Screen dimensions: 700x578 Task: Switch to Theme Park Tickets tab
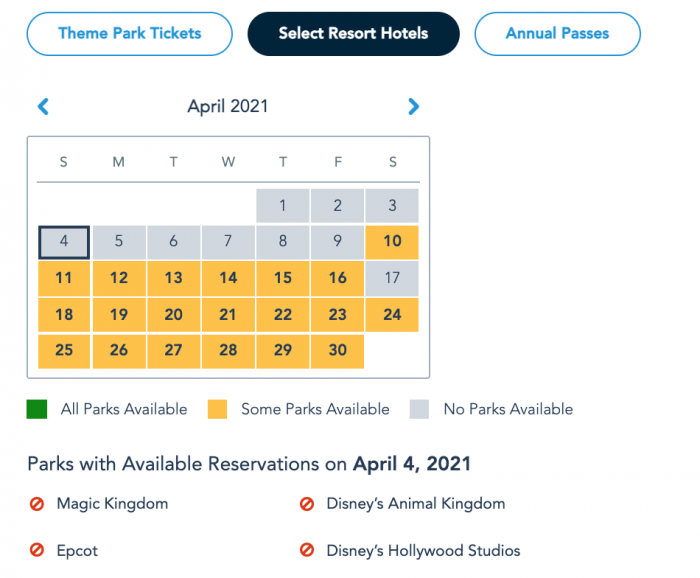point(129,34)
